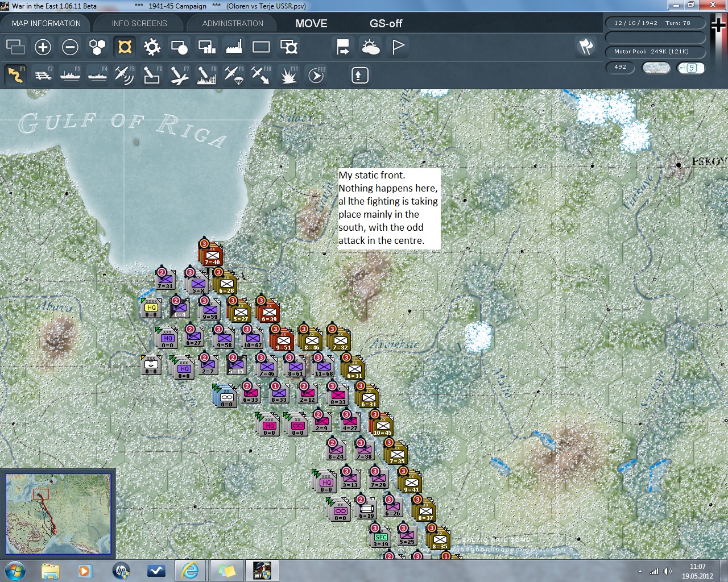Select the naval transport mode (F3)
Viewport: 728px width, 582px height.
[x=70, y=75]
